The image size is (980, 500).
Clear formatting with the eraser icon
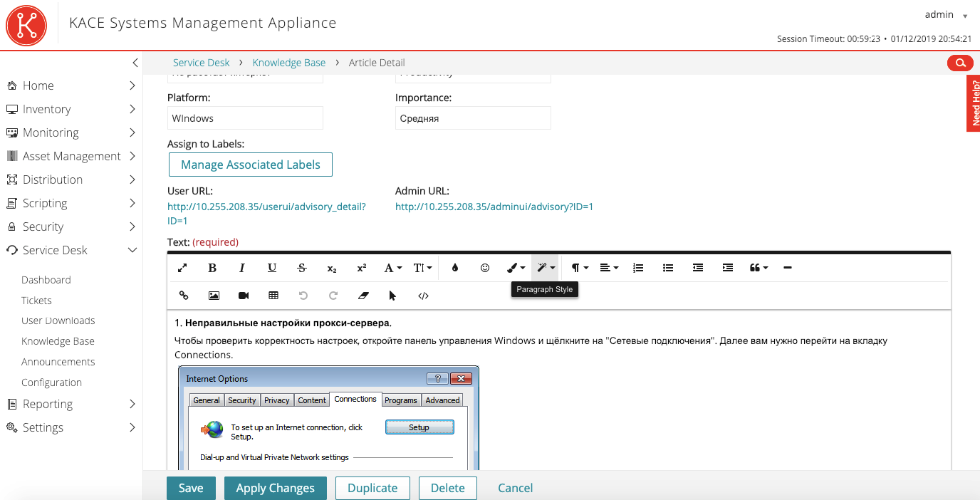click(x=363, y=296)
